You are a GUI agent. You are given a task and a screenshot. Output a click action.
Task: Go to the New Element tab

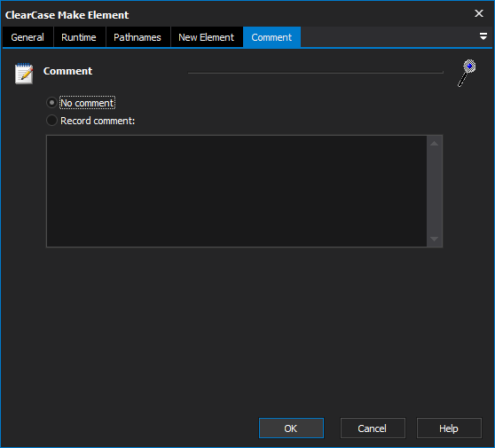coord(206,37)
